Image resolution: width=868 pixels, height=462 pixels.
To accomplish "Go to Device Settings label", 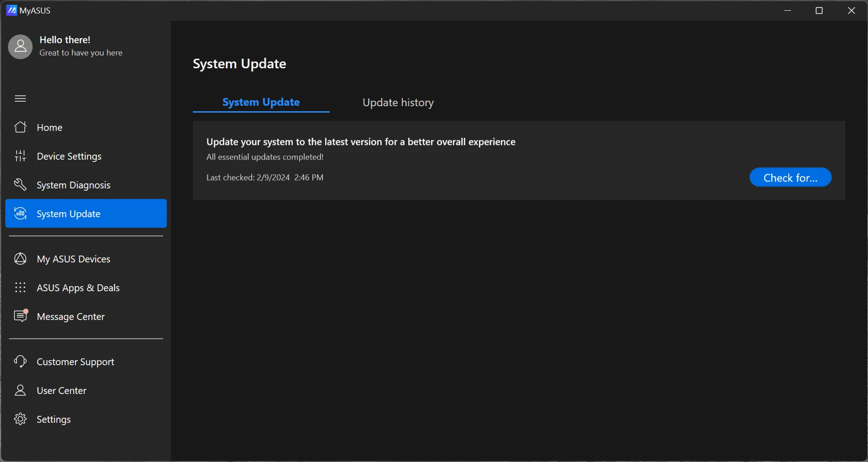I will tap(69, 156).
